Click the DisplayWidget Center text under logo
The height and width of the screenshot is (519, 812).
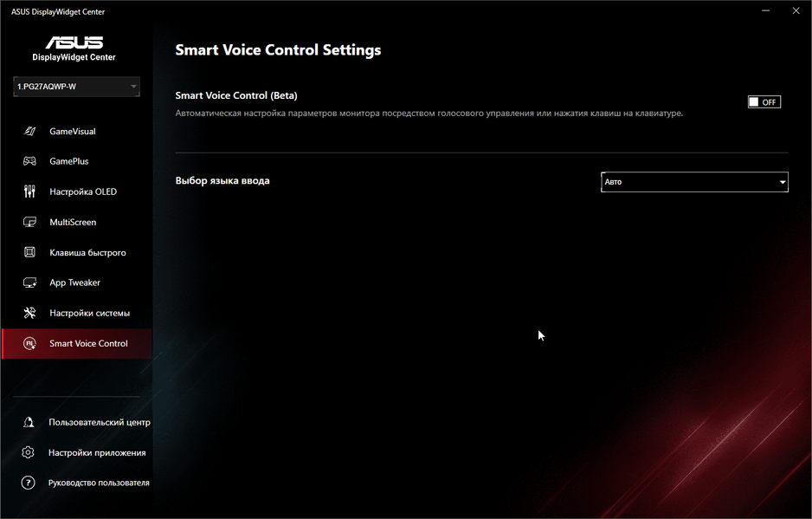coord(74,57)
